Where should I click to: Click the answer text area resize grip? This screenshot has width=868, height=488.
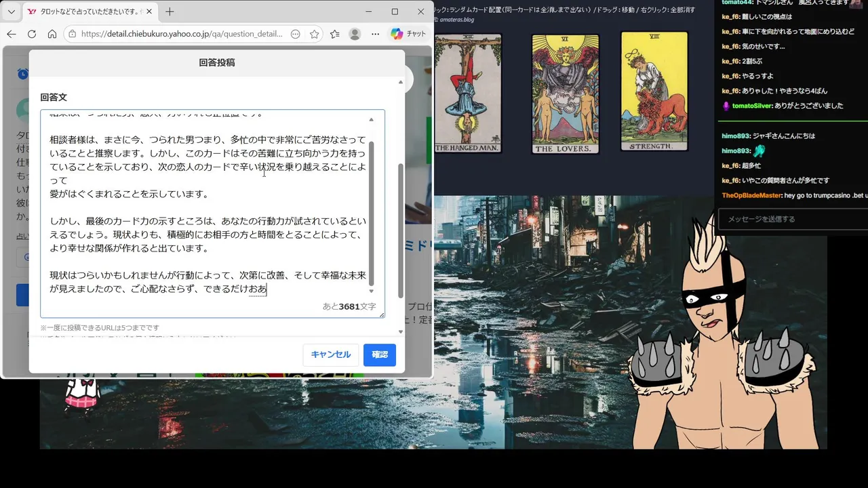[x=381, y=314]
